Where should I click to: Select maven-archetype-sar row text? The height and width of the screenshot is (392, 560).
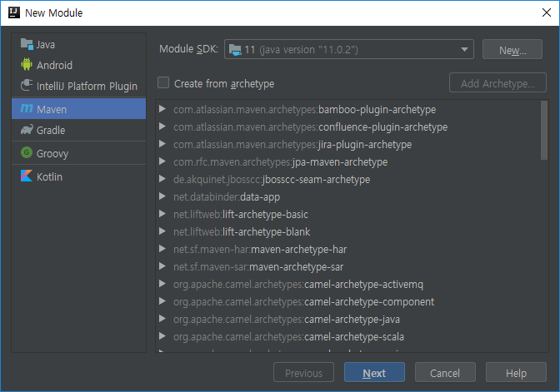click(258, 267)
